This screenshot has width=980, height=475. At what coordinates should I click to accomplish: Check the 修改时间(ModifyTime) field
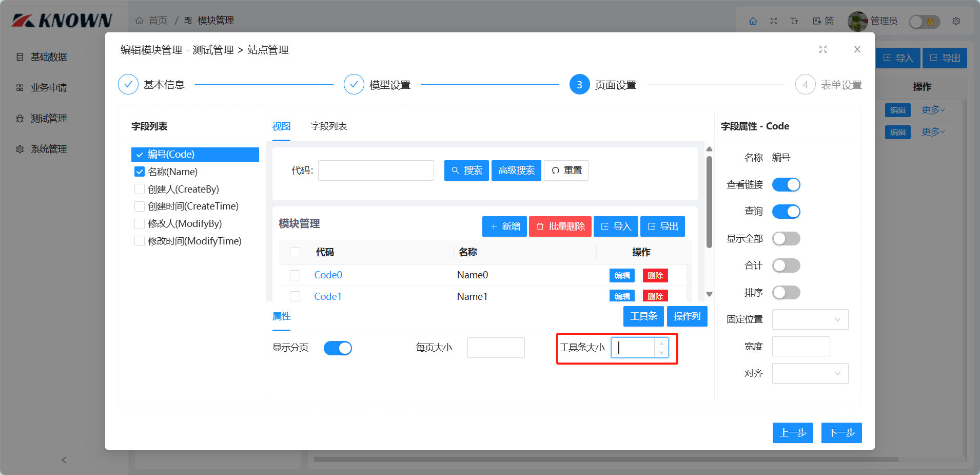pos(140,241)
